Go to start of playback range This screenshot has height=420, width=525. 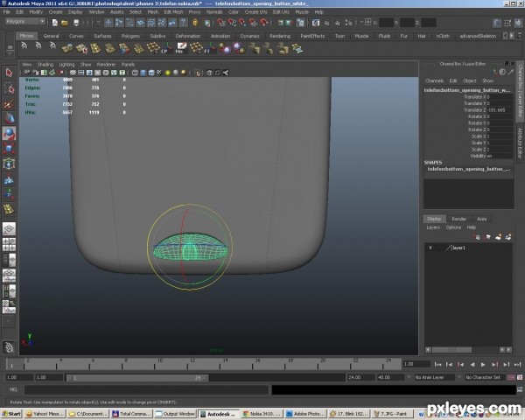point(437,364)
